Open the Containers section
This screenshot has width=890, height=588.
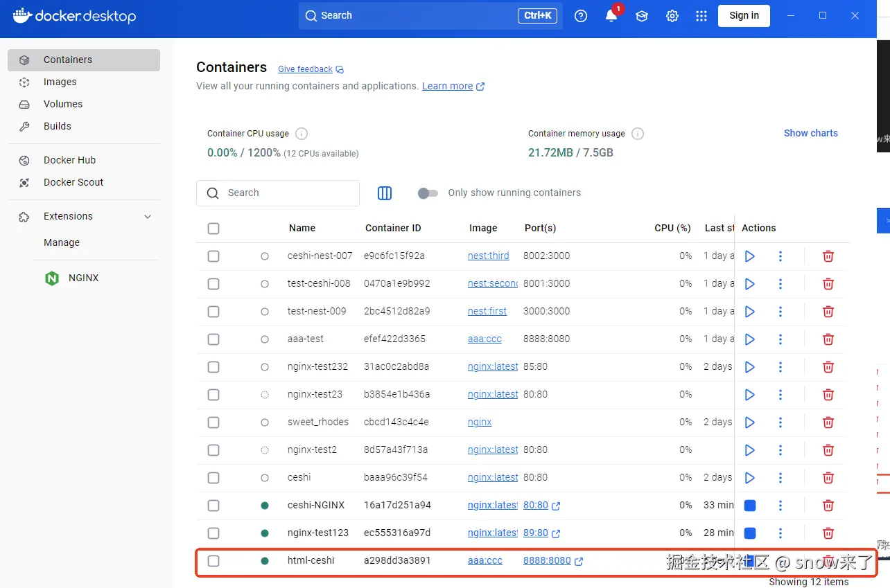(84, 60)
